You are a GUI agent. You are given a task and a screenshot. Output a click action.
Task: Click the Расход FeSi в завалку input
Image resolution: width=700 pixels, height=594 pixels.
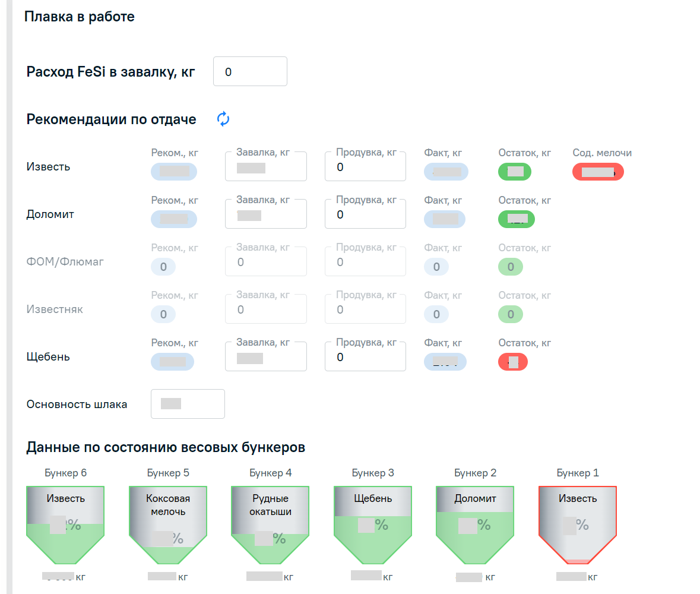250,71
